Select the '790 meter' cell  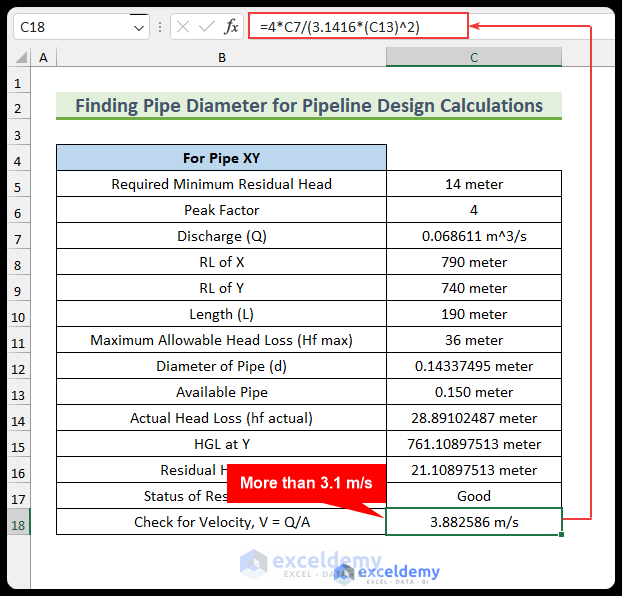(474, 262)
